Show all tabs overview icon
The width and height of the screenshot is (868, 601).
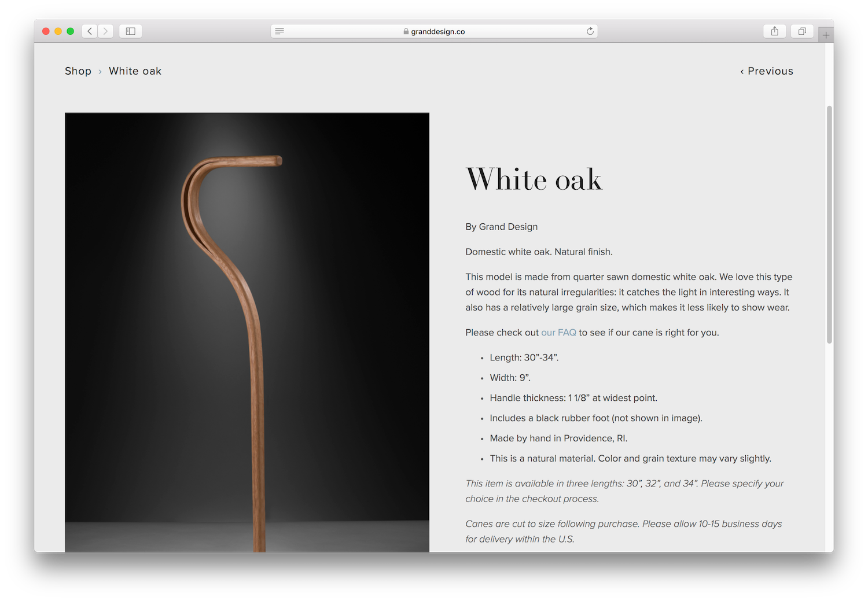[x=802, y=31]
